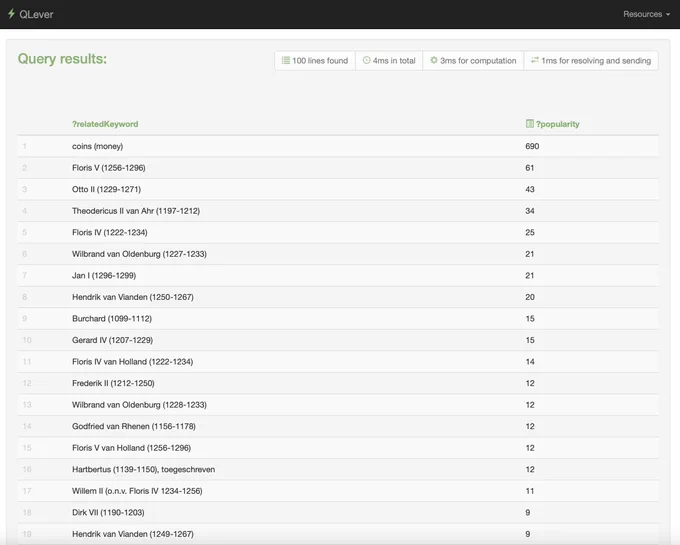Select 'Wilbrand van Oldenburg (1227-1233)' cell
680x545 pixels.
pyautogui.click(x=139, y=254)
